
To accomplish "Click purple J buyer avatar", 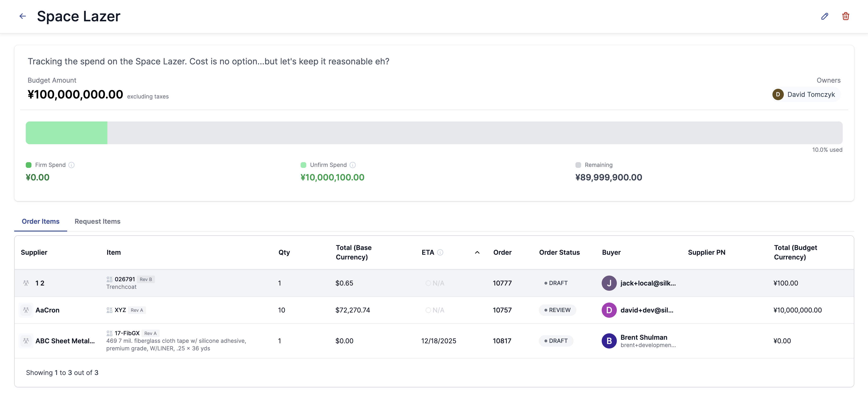I will [x=609, y=283].
